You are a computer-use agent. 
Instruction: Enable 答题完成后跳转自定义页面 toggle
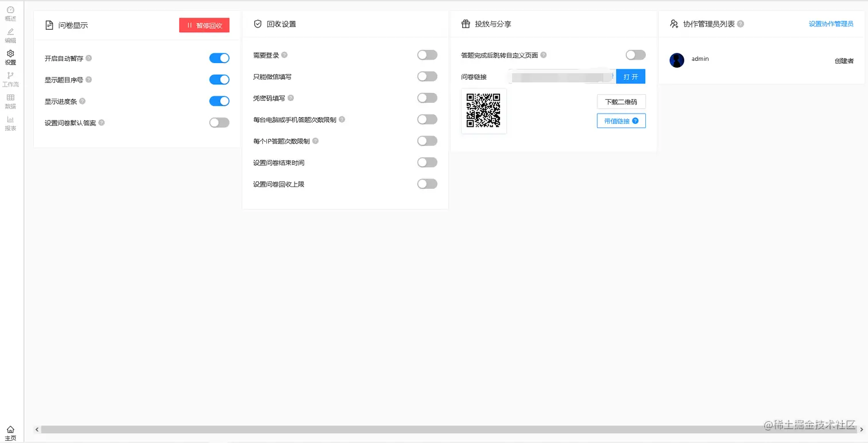[635, 55]
